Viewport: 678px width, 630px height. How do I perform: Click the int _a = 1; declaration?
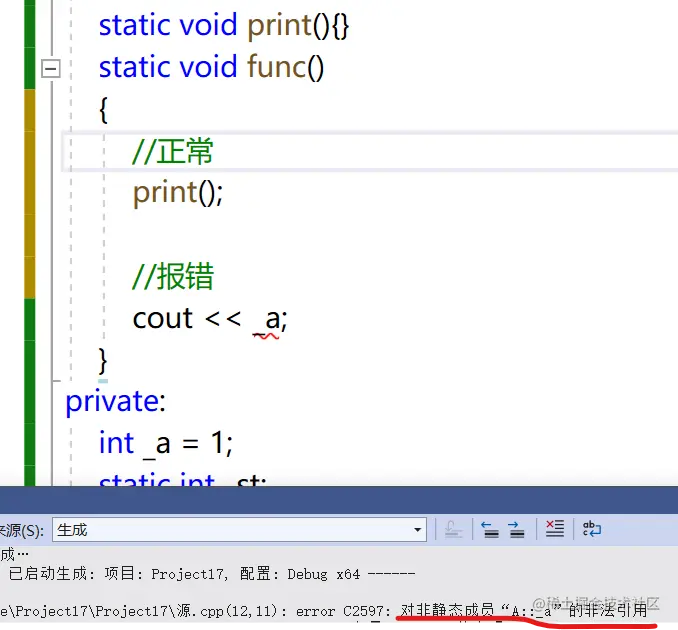click(x=166, y=444)
